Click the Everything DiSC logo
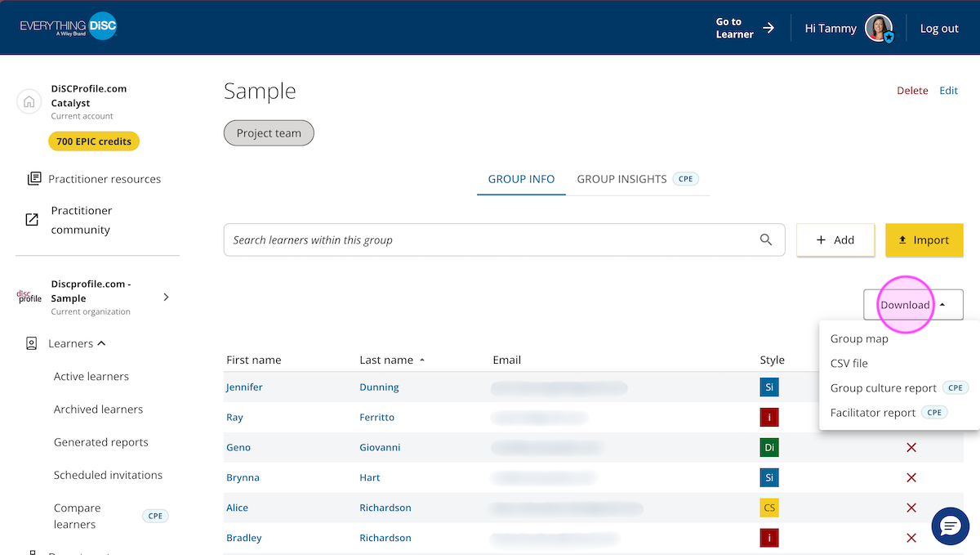Screen dimensions: 980x555 coord(69,27)
